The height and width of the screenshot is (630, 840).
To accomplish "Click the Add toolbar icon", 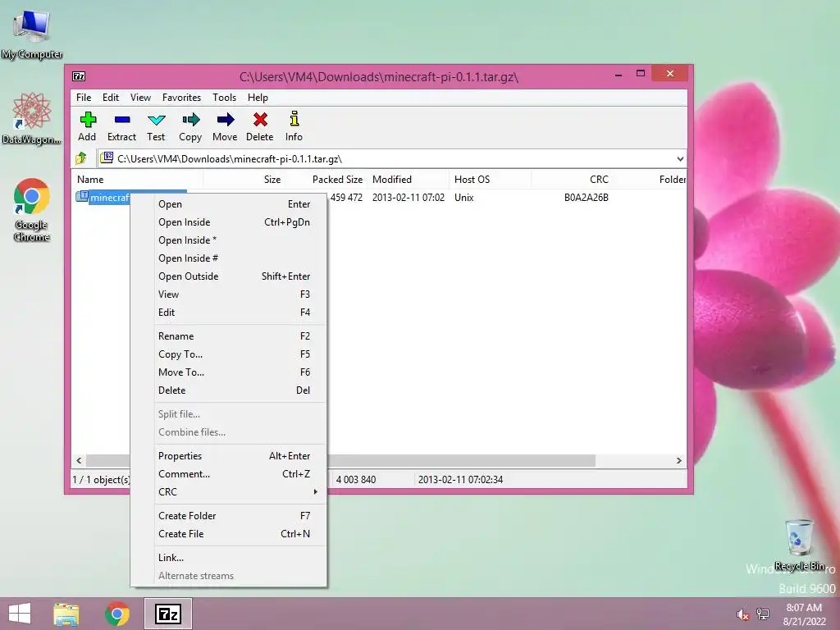I will coord(87,120).
